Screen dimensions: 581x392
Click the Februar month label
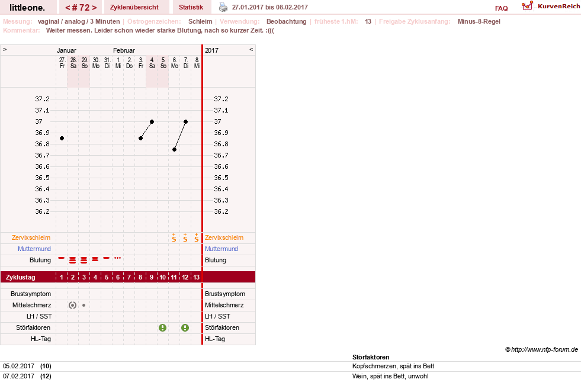pos(124,50)
